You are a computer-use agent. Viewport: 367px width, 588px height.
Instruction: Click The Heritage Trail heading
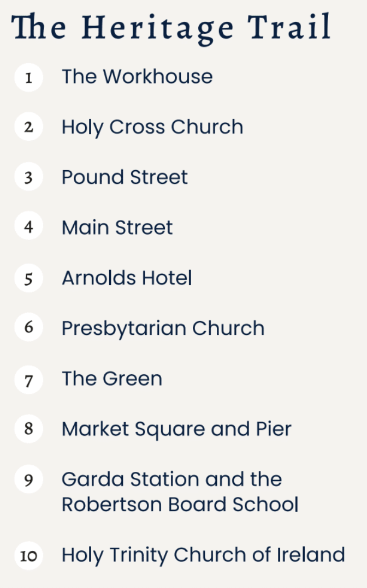171,27
